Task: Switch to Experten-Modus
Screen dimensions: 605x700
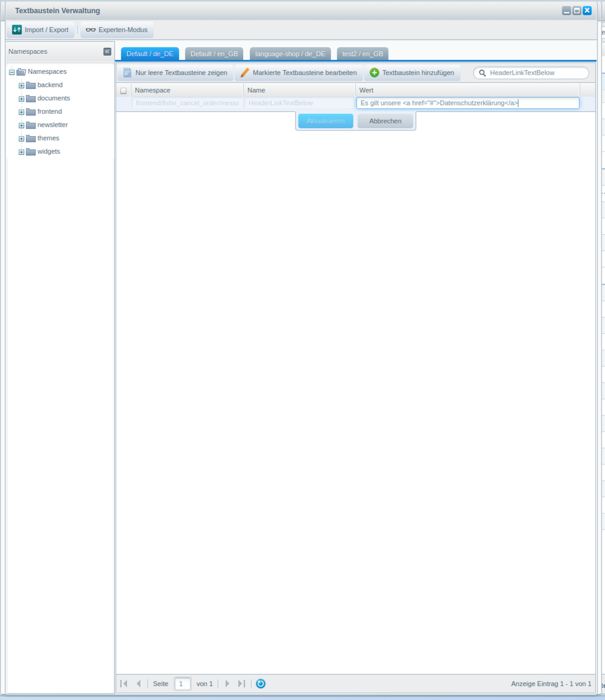Action: [117, 30]
